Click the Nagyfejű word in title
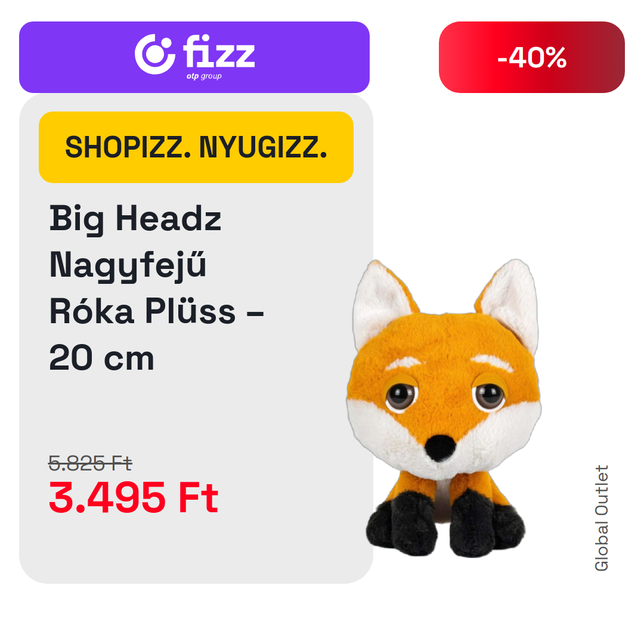644x644 pixels. [128, 265]
